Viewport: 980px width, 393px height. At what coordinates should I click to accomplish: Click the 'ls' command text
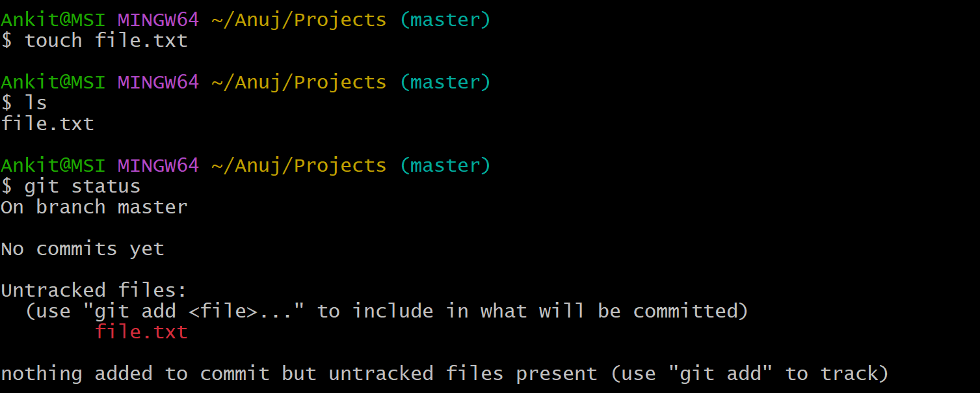click(x=36, y=103)
